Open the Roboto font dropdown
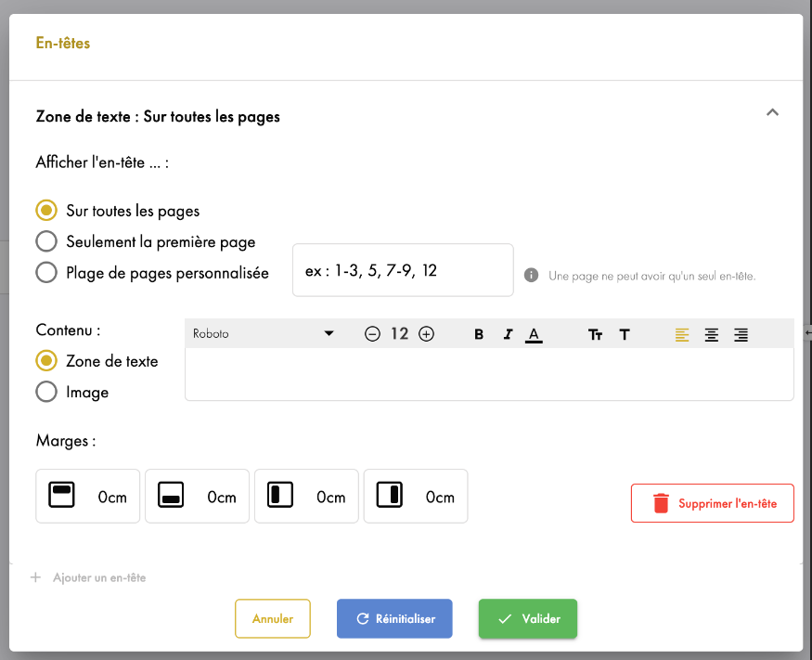Screen dimensions: 812x660 coord(264,334)
